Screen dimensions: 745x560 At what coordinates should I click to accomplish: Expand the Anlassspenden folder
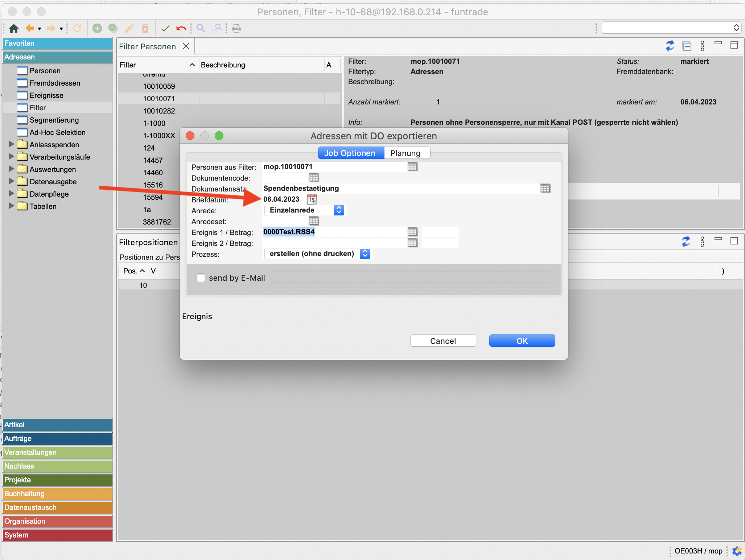click(11, 144)
